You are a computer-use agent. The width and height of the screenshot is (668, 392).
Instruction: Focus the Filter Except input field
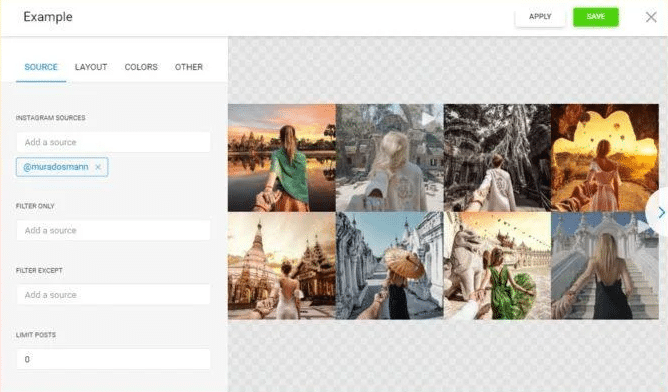tap(113, 294)
